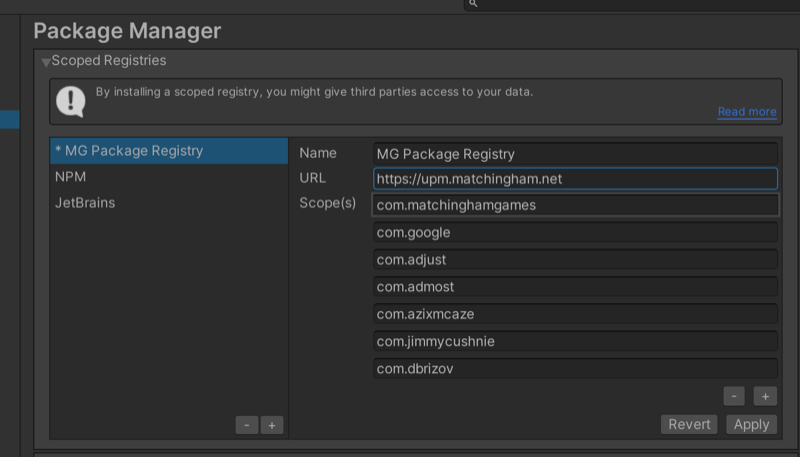The height and width of the screenshot is (457, 800).
Task: Open the Read more link
Action: coord(747,112)
